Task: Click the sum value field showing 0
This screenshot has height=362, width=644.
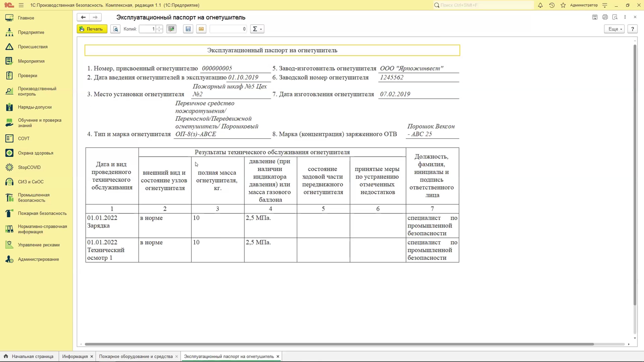Action: pos(228,29)
